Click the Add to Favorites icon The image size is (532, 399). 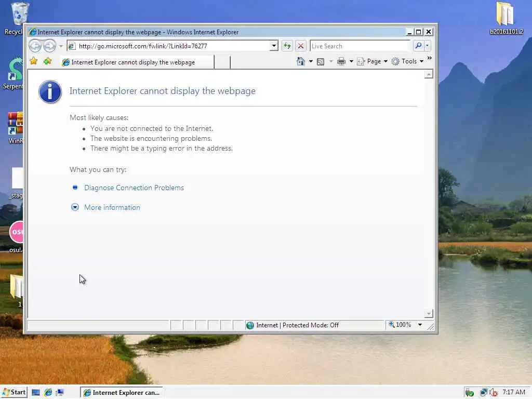[47, 61]
